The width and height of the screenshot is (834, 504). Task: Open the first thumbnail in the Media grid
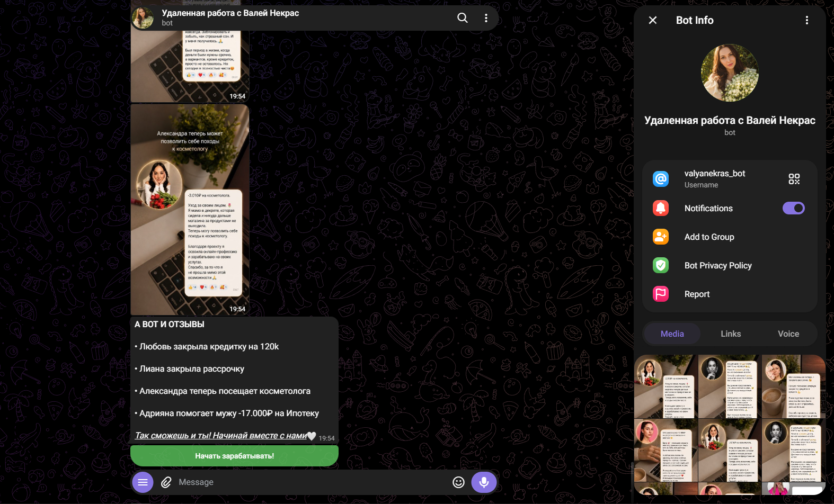pos(666,386)
